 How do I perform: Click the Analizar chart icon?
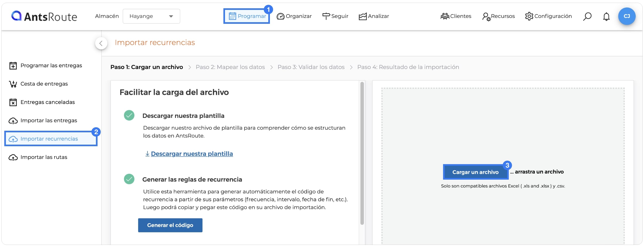coord(363,17)
